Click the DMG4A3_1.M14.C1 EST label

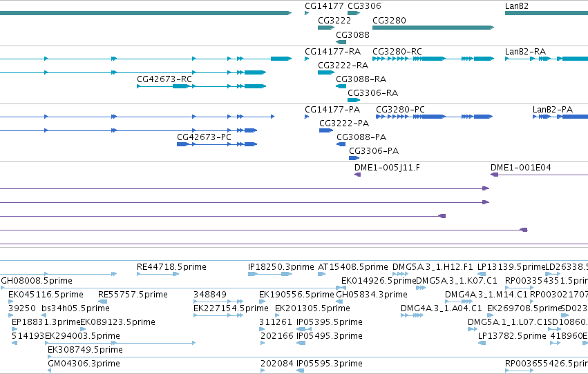tap(486, 295)
